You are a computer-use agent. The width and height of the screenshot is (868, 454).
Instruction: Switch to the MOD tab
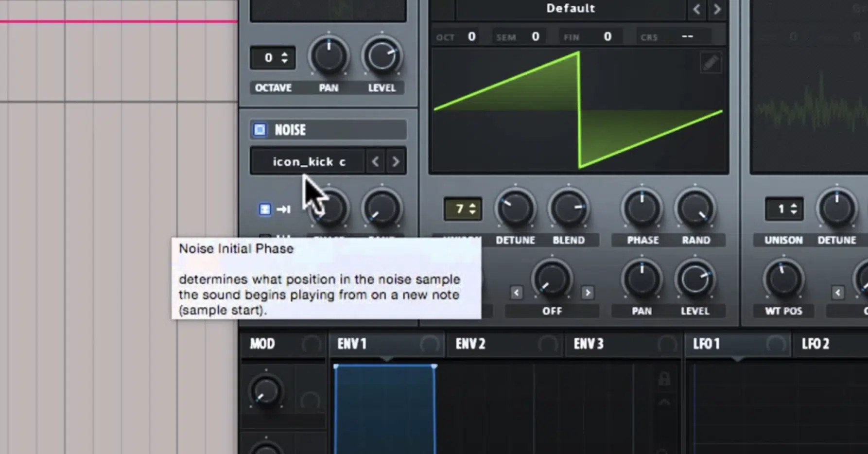[x=262, y=344]
